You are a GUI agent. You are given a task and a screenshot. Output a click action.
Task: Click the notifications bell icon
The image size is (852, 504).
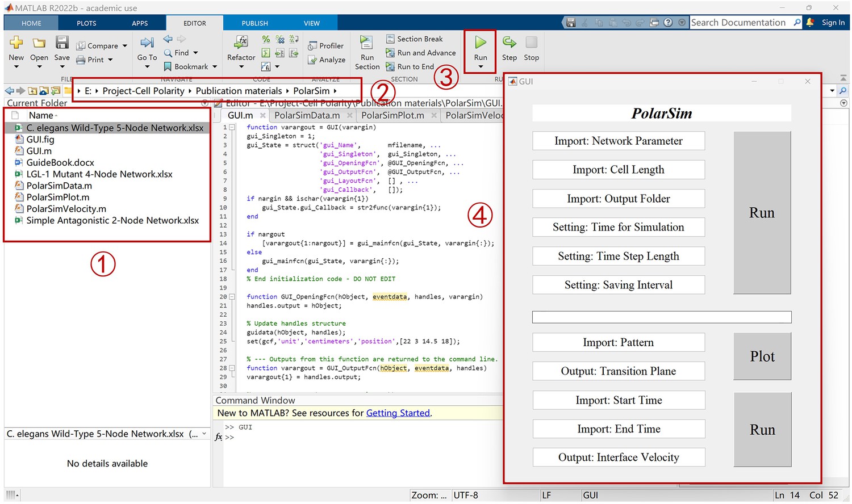[x=810, y=23]
